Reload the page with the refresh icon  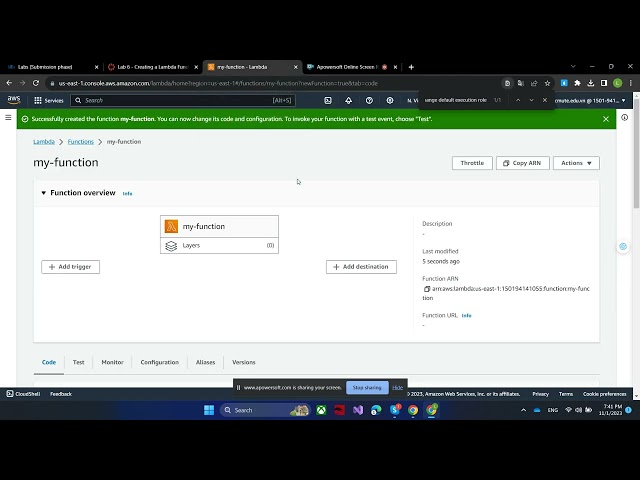[x=36, y=83]
